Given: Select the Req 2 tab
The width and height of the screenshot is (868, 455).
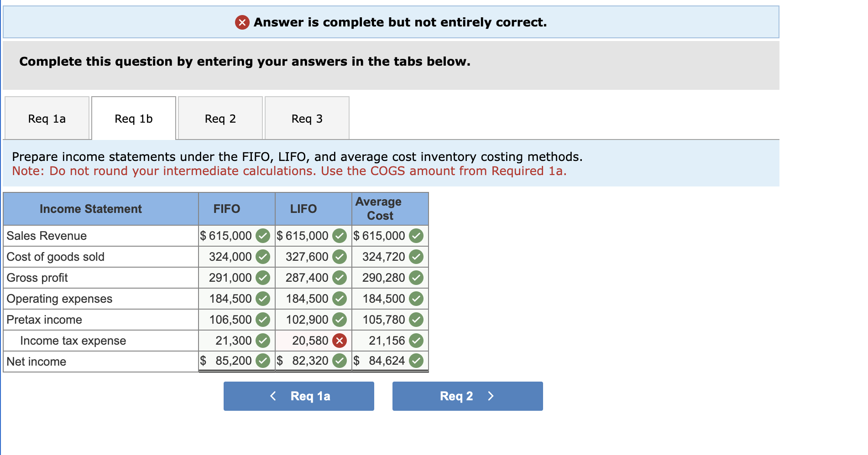Looking at the screenshot, I should (x=220, y=118).
